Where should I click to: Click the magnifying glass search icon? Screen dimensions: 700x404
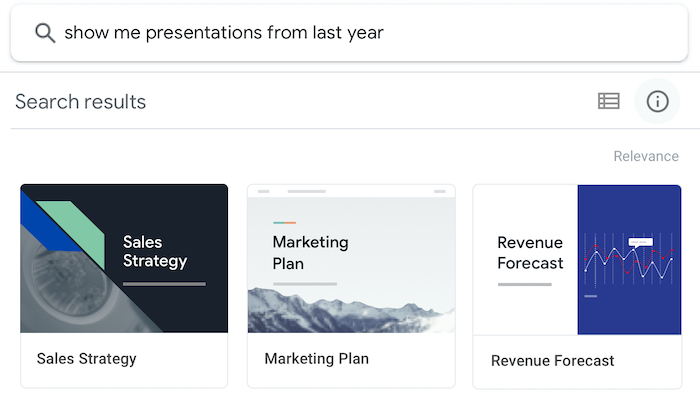coord(45,33)
